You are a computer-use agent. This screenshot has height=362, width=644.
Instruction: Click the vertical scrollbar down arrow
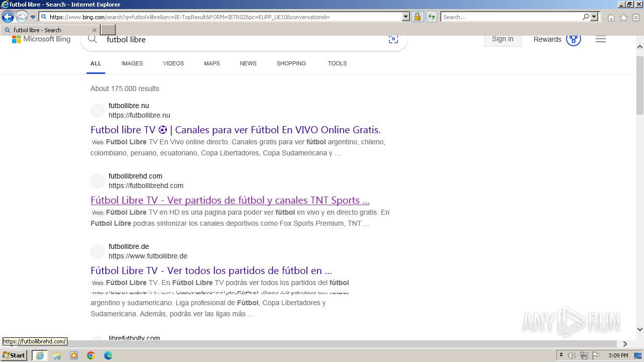(640, 329)
